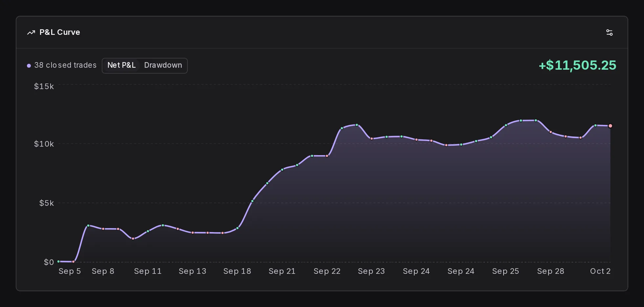
Task: Click the Sep 21 date label
Action: pyautogui.click(x=282, y=271)
